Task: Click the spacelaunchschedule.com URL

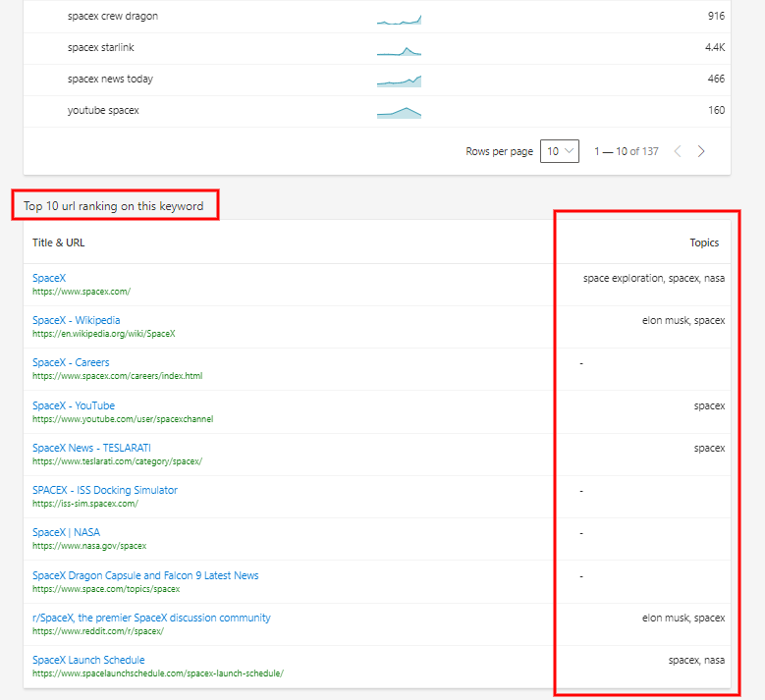Action: 158,673
